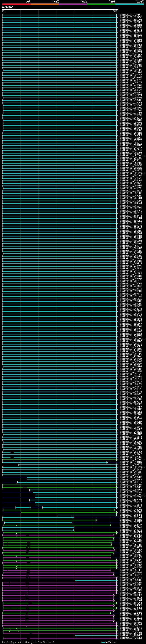Select the query name AV549861

tap(8, 8)
